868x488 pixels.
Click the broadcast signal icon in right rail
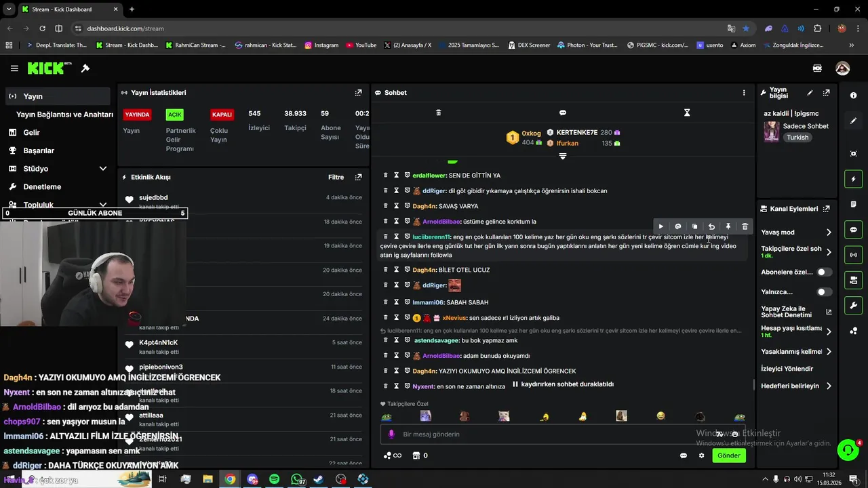tap(853, 255)
